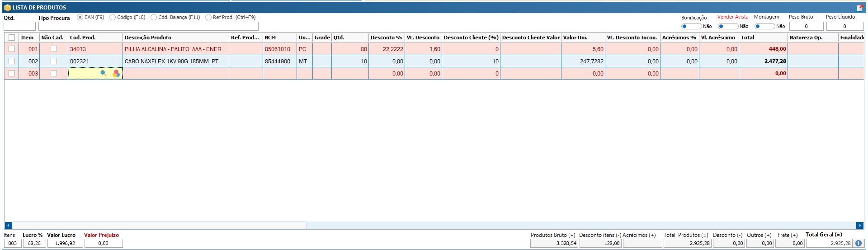The image size is (868, 250).
Task: Click the magnifier search icon in Cod. Prod. cell
Action: 103,73
